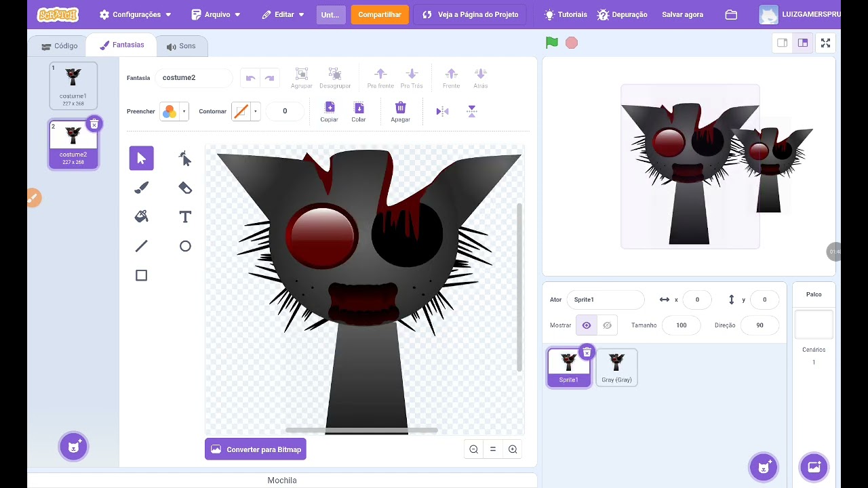Click outline width field
Screen dimensions: 868x488
285,111
